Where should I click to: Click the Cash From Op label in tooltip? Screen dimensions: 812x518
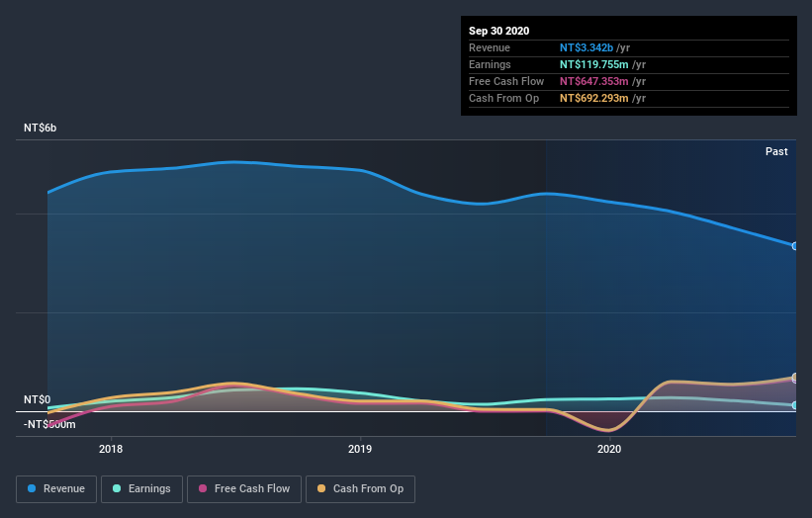pos(503,98)
